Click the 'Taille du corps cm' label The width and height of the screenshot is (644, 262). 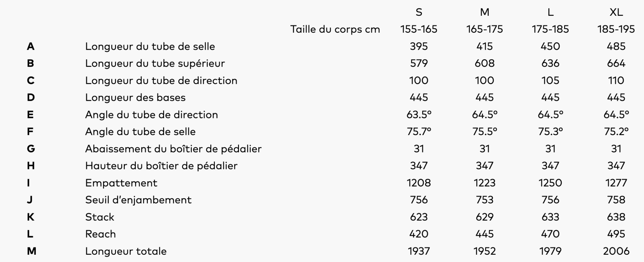click(x=335, y=29)
